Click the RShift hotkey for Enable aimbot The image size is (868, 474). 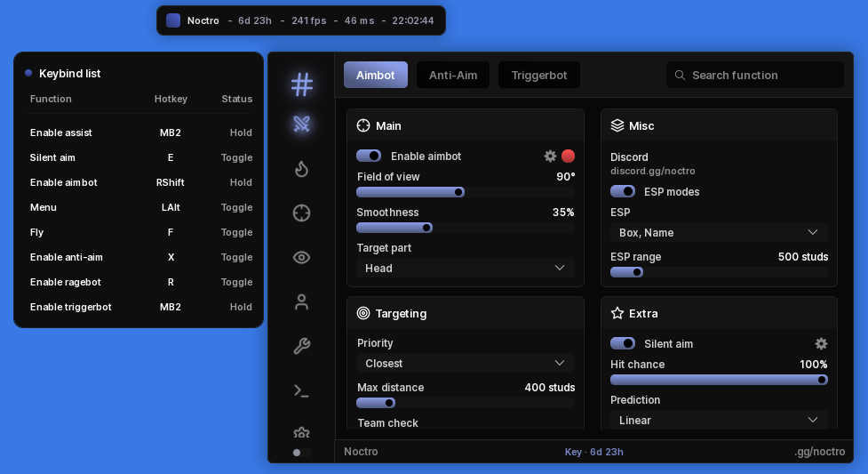[171, 182]
